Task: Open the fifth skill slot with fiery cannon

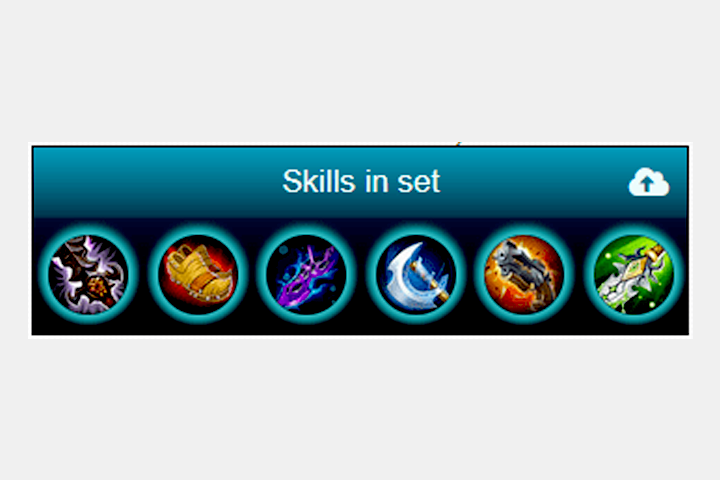Action: (524, 274)
